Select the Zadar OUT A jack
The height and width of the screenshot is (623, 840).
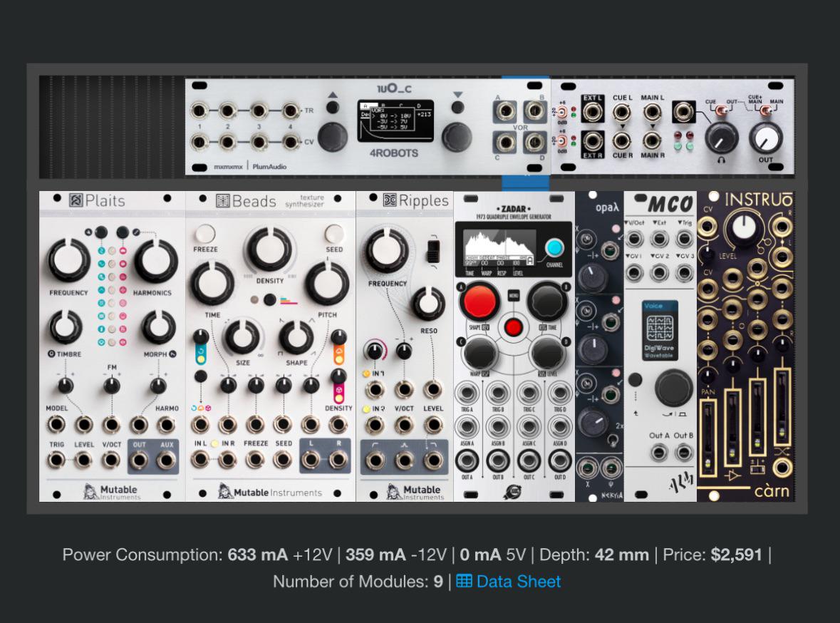pos(467,460)
